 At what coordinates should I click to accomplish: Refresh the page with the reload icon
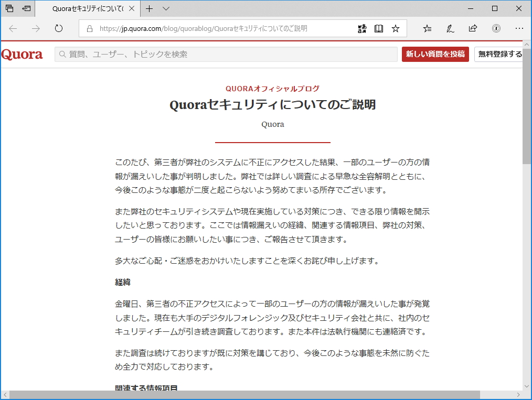tap(58, 29)
